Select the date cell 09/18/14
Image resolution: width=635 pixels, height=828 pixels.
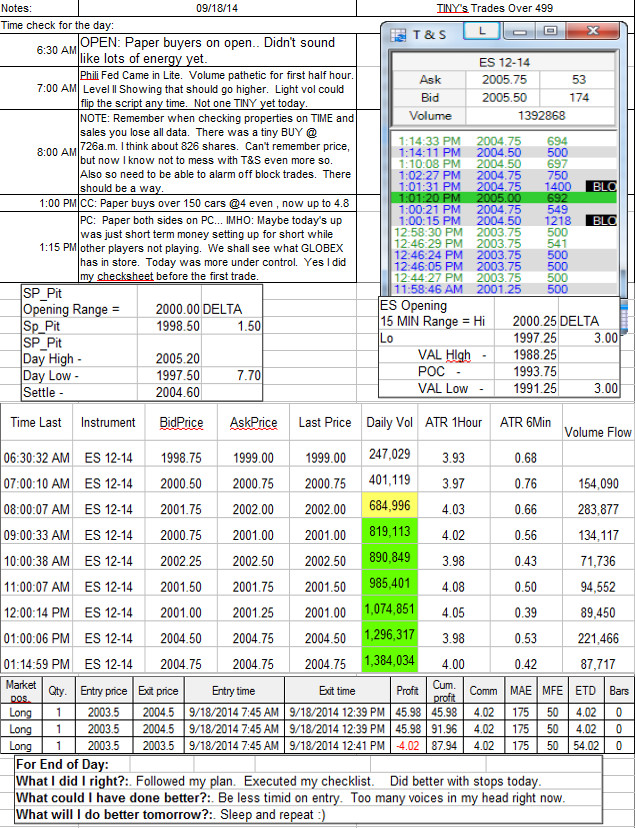(217, 8)
